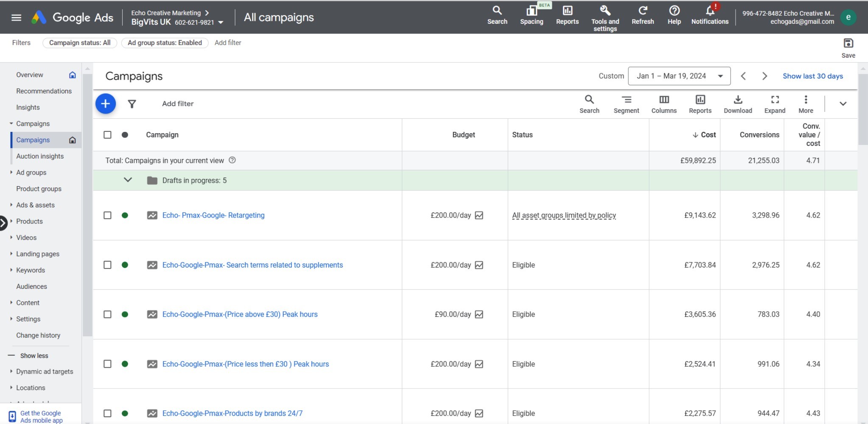Open the Segment tool in table toolbar
Image resolution: width=868 pixels, height=424 pixels.
click(x=626, y=104)
